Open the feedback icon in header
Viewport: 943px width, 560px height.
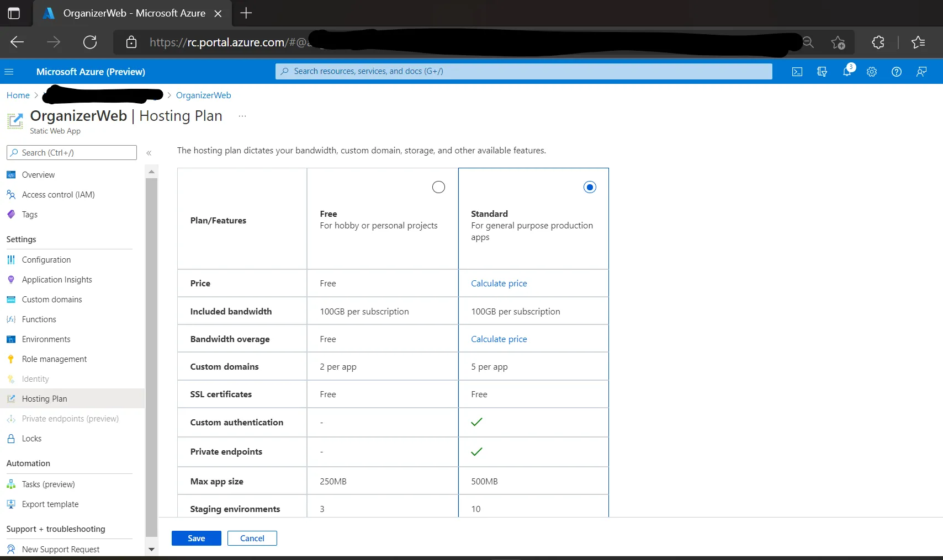coord(921,72)
